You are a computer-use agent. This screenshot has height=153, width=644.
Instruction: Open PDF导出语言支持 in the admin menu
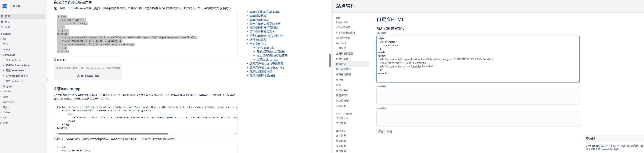click(x=345, y=33)
